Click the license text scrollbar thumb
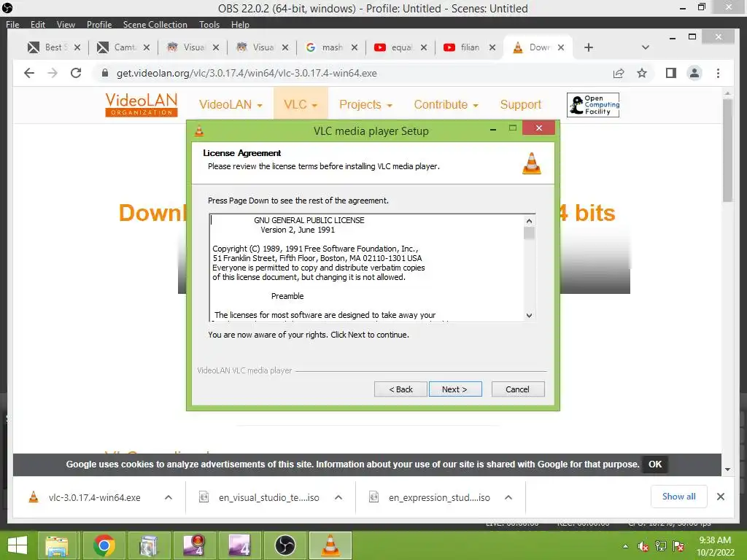The image size is (747, 560). pos(529,233)
